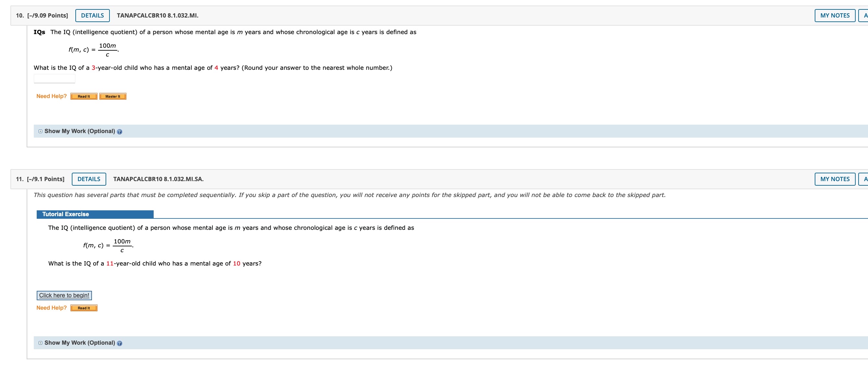Click the 'Click here to begin!' link

pos(64,295)
